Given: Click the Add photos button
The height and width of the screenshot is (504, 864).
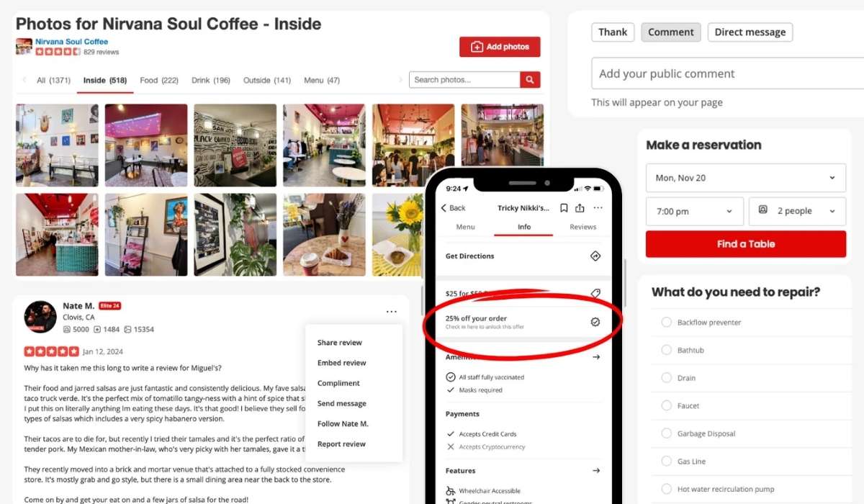Looking at the screenshot, I should tap(500, 47).
